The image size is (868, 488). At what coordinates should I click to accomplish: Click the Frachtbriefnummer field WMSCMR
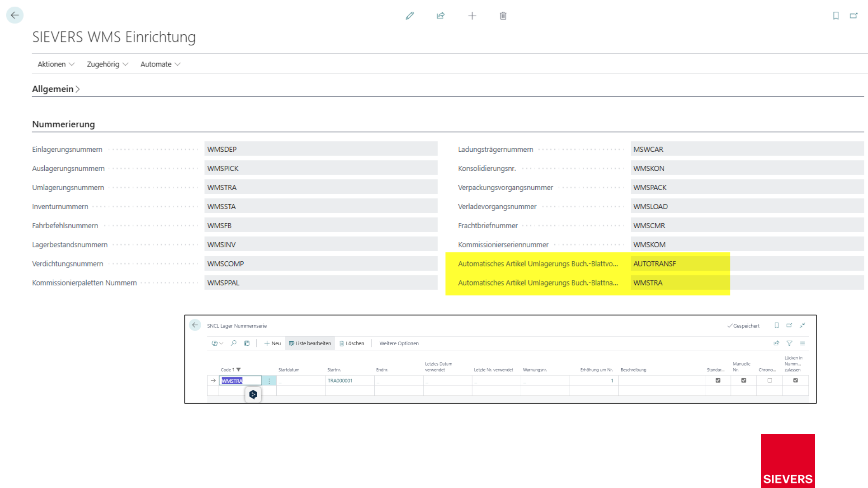(x=747, y=225)
